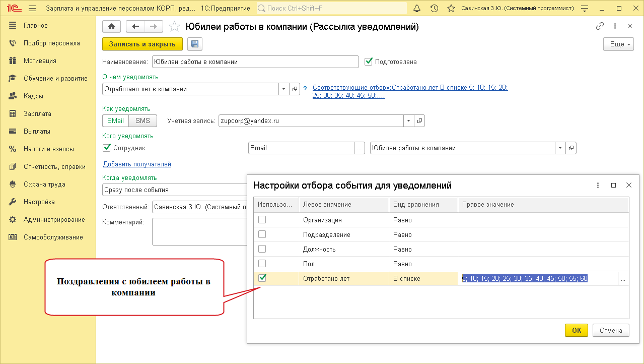
Task: Switch notification method to SMS
Action: click(x=142, y=120)
